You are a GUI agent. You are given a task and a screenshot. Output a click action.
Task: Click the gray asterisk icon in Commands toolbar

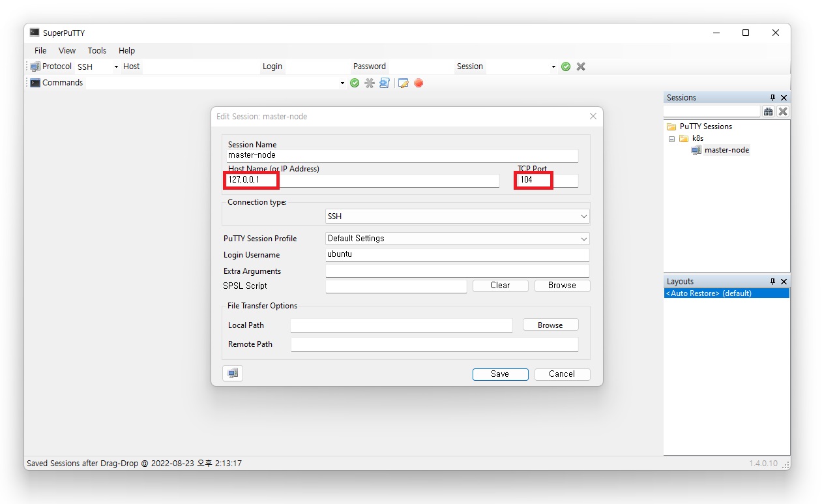370,83
